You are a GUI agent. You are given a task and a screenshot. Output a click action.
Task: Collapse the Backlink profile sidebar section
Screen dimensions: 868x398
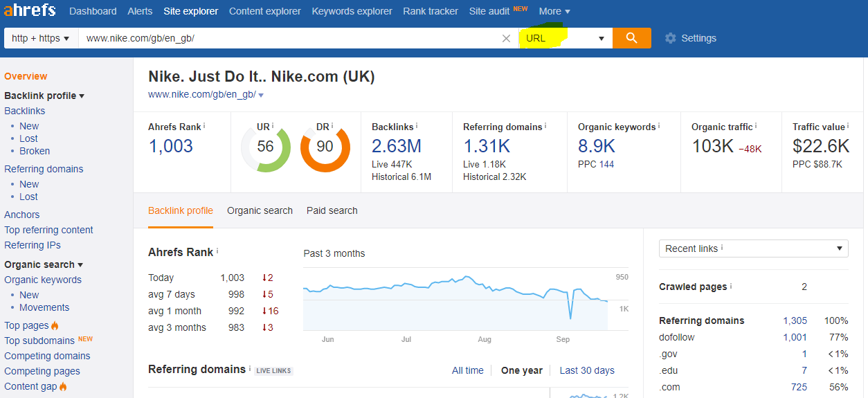(44, 96)
